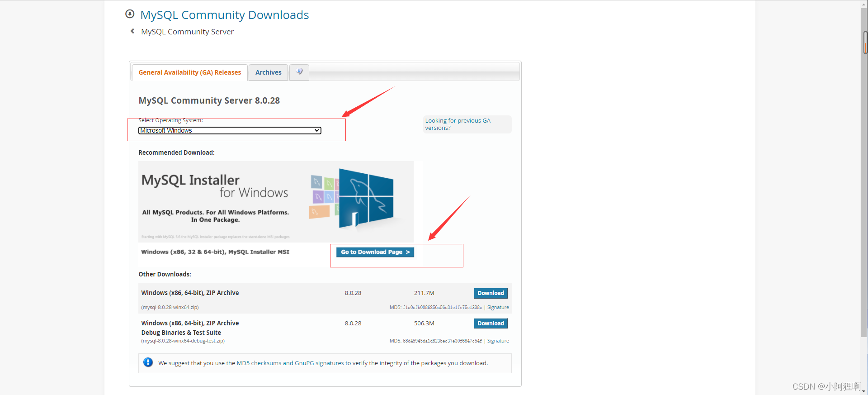Click Go to Download Page button
The height and width of the screenshot is (395, 868).
point(375,252)
